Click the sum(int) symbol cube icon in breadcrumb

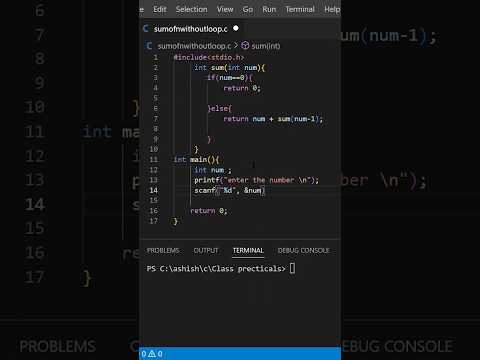coord(245,45)
